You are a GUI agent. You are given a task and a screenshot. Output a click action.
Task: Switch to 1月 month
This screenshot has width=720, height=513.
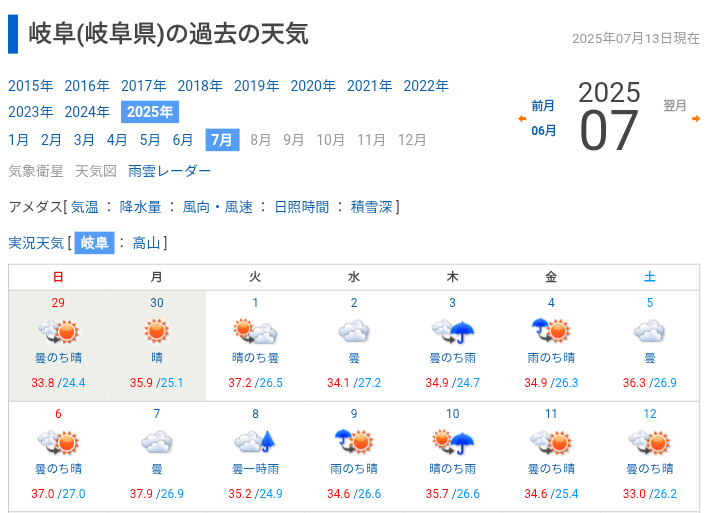point(18,140)
